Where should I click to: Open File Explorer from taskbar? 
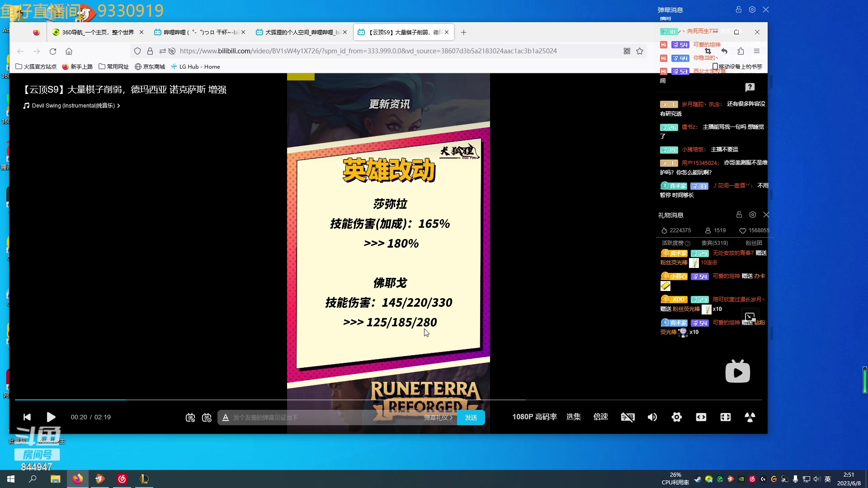pos(55,479)
